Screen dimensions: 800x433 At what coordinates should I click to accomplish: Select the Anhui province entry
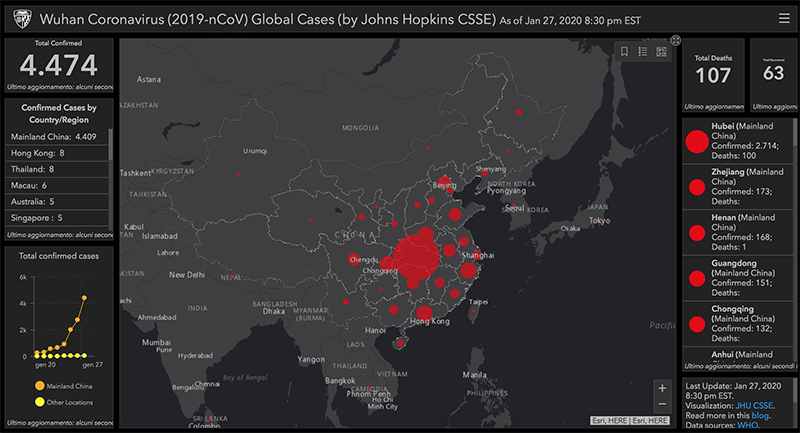(x=737, y=354)
